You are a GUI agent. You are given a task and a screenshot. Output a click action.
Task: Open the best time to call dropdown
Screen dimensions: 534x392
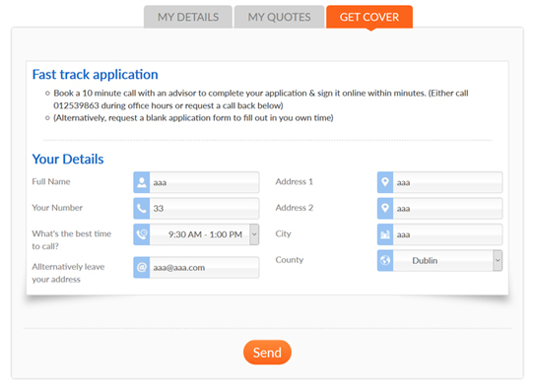pyautogui.click(x=204, y=234)
